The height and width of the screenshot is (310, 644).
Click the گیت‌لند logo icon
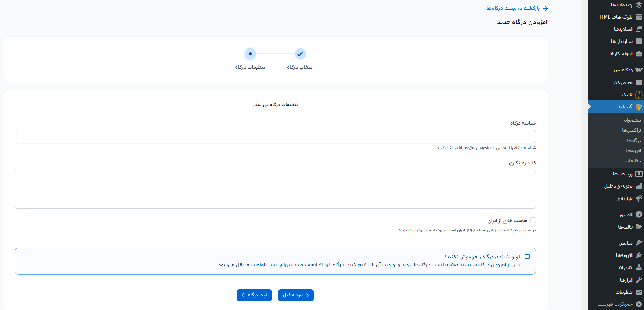point(639,107)
